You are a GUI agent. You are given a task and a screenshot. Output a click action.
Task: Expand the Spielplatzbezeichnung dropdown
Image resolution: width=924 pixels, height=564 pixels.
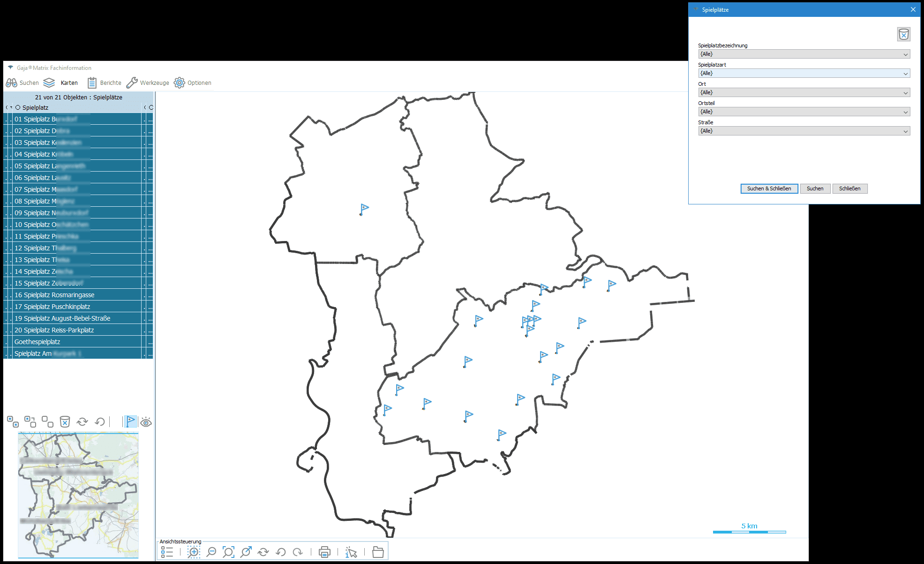(905, 54)
